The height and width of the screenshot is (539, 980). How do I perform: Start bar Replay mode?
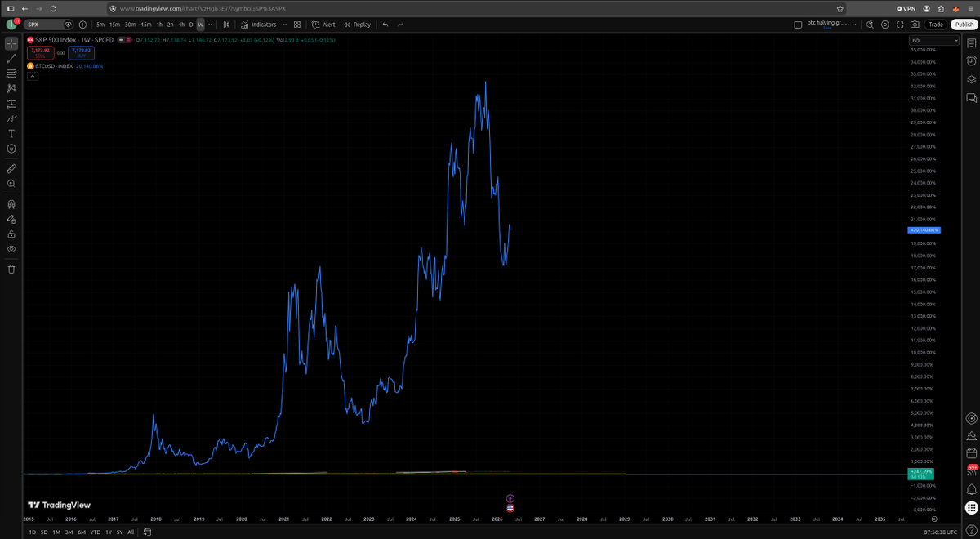358,24
